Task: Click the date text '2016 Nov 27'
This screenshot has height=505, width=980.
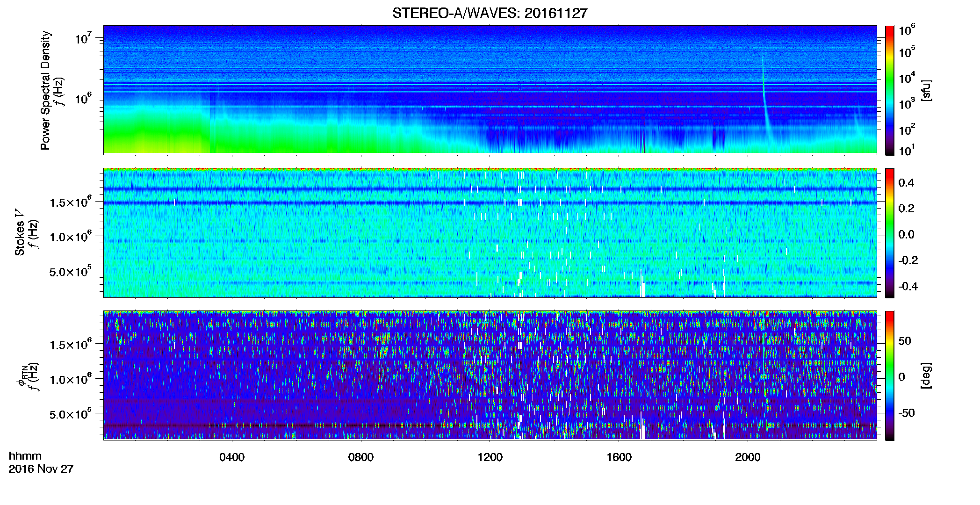Action: pos(41,469)
